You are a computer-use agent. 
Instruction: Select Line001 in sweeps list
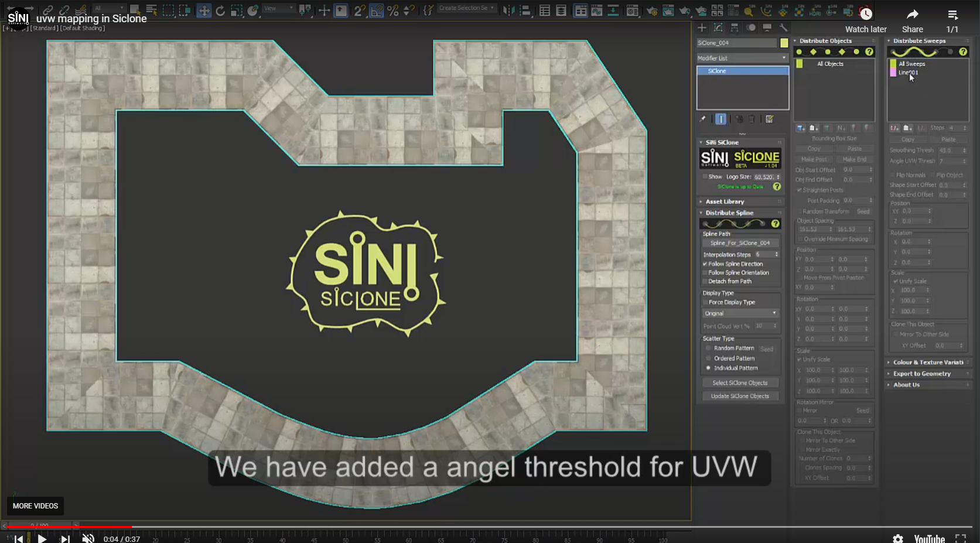click(909, 73)
